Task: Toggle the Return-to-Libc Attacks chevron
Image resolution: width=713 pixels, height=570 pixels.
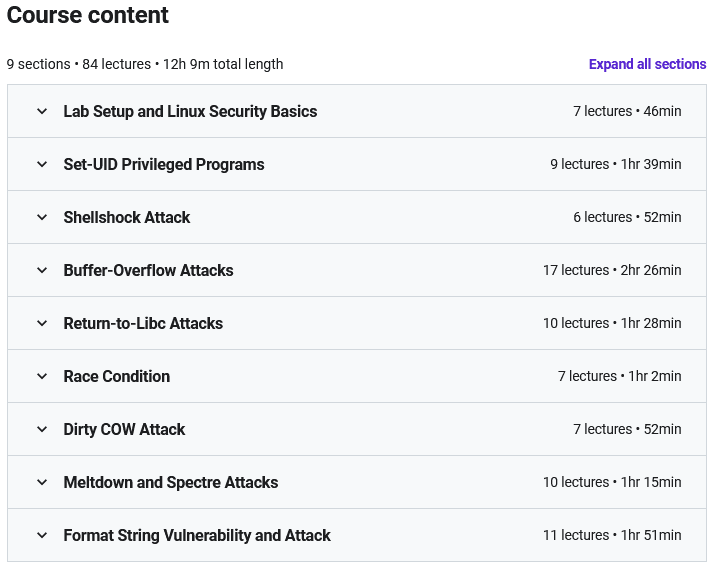Action: pyautogui.click(x=42, y=323)
